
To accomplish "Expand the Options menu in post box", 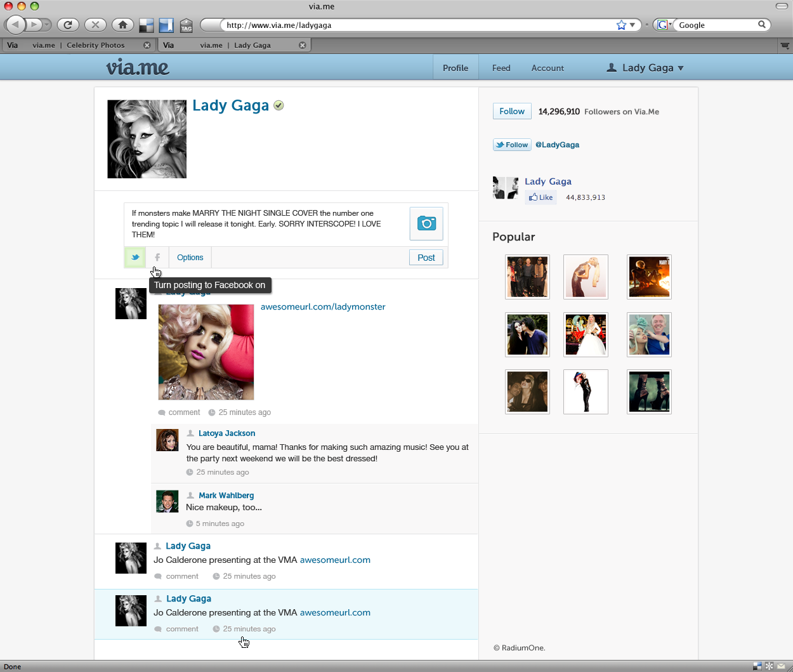I will coord(190,258).
